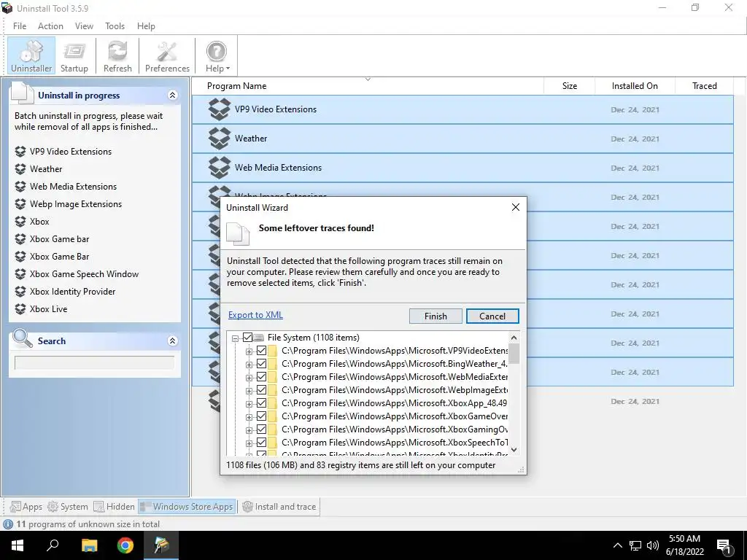Uncheck the XboxSpeechToText folder checkbox
The image size is (747, 560).
point(262,443)
